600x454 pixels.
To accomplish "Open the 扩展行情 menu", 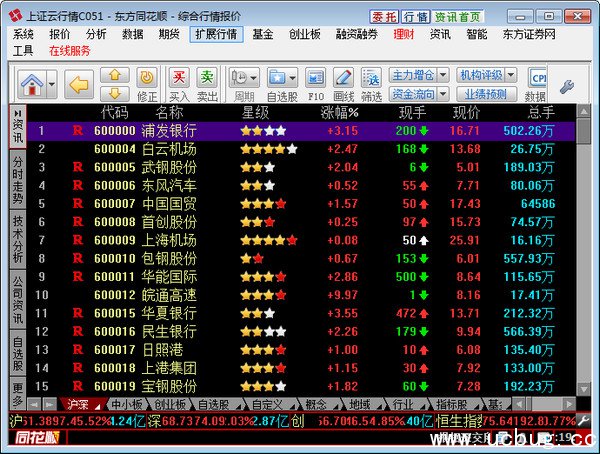I will click(215, 34).
